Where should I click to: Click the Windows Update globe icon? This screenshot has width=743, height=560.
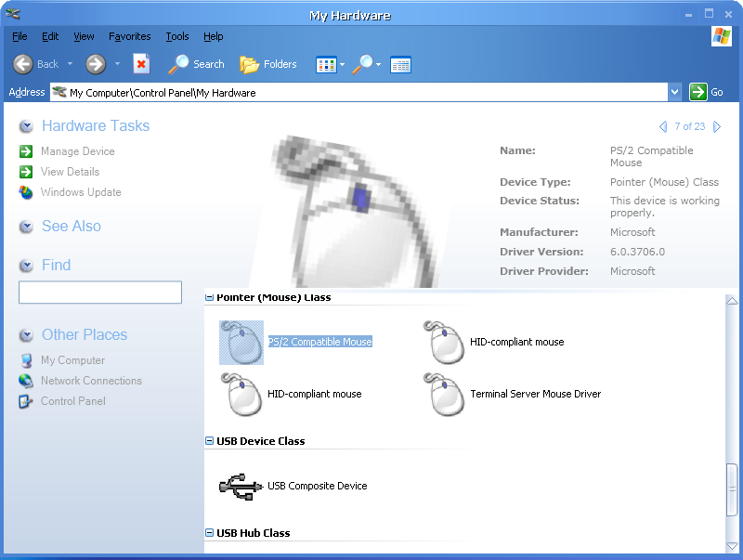(x=26, y=192)
